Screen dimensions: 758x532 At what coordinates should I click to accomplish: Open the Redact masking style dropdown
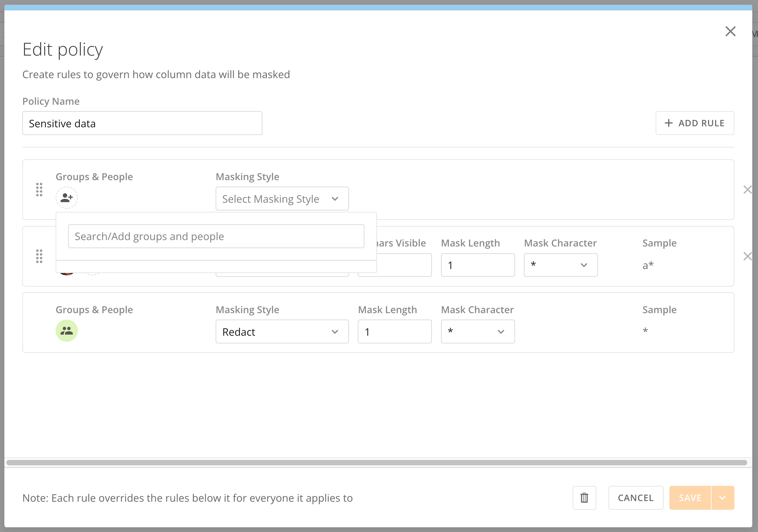[x=282, y=332]
